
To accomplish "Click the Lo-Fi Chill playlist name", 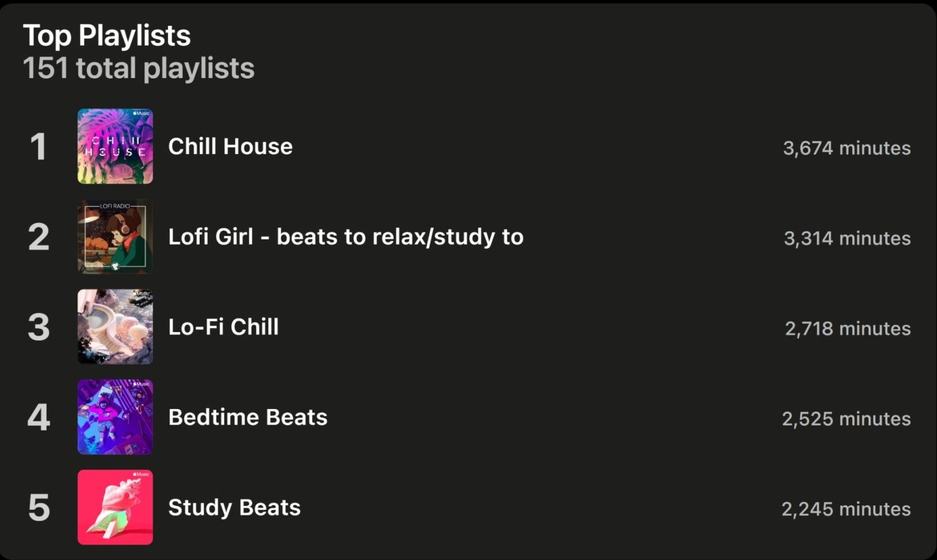I will tap(223, 327).
